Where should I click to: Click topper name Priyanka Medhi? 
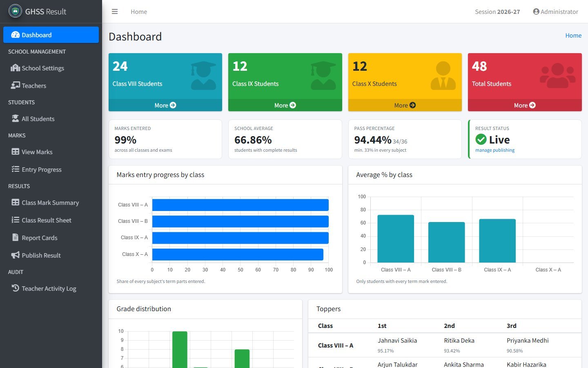pos(528,340)
